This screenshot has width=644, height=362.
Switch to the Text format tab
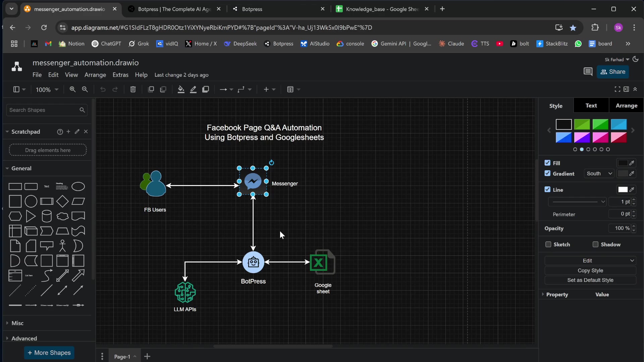591,106
